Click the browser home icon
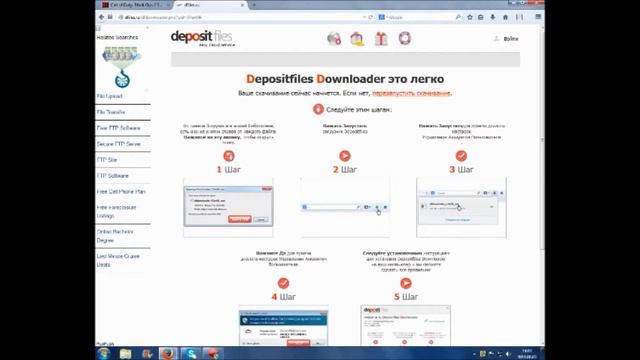 pos(505,17)
